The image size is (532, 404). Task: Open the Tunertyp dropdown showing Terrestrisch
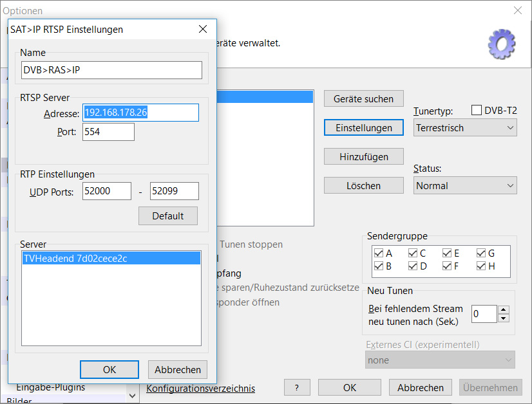(x=464, y=128)
